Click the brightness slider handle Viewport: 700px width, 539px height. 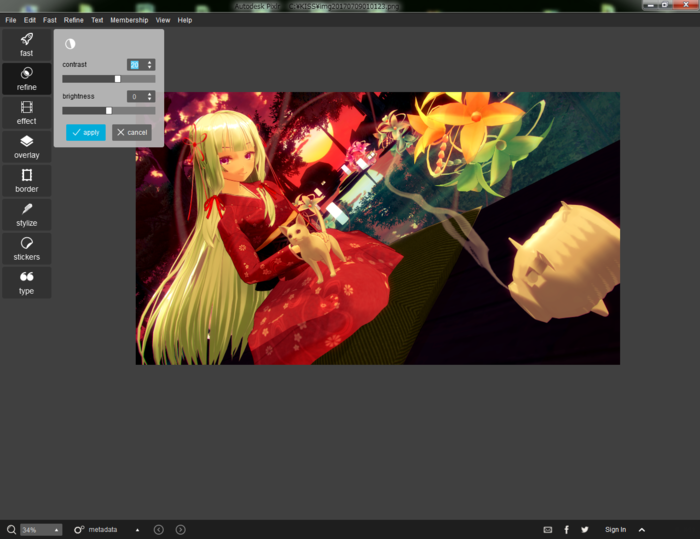point(109,110)
